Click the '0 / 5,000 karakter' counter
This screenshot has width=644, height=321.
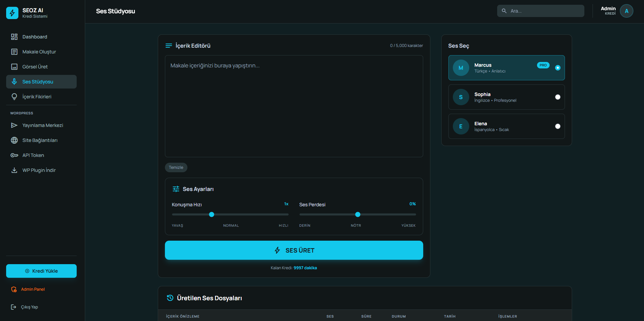407,46
